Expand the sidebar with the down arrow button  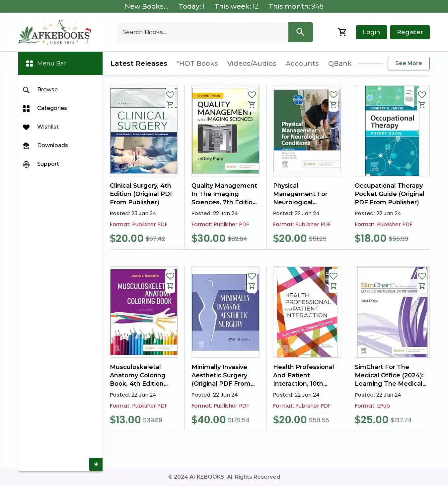click(96, 464)
